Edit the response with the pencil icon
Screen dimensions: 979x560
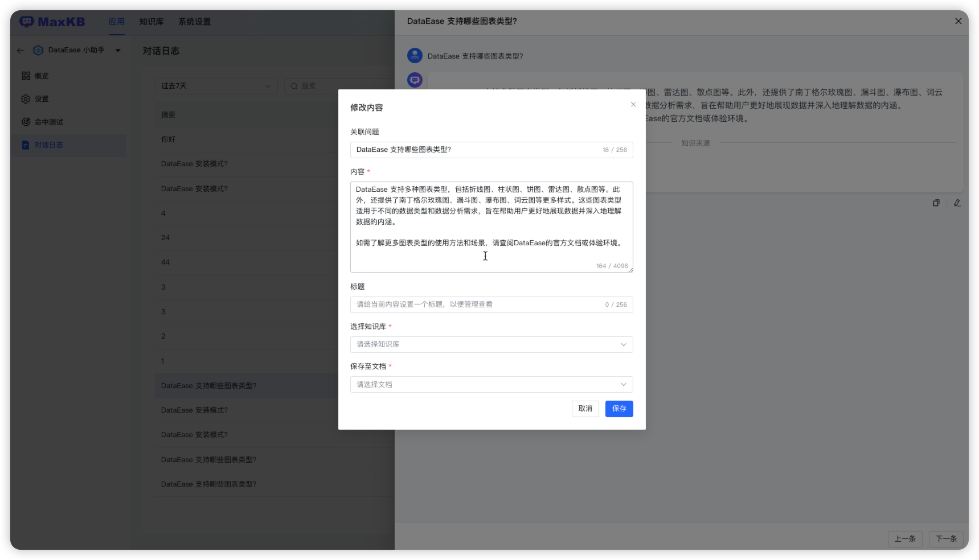pos(957,203)
